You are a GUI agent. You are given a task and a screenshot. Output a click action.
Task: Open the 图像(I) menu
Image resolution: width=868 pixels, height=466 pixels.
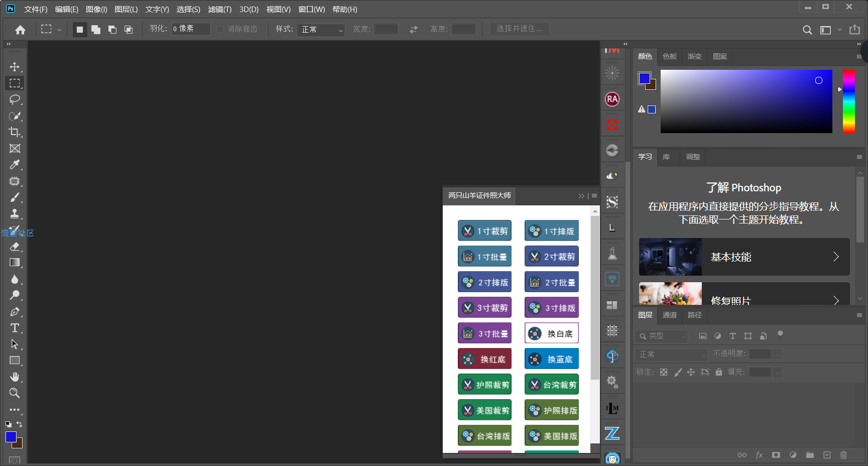click(96, 10)
